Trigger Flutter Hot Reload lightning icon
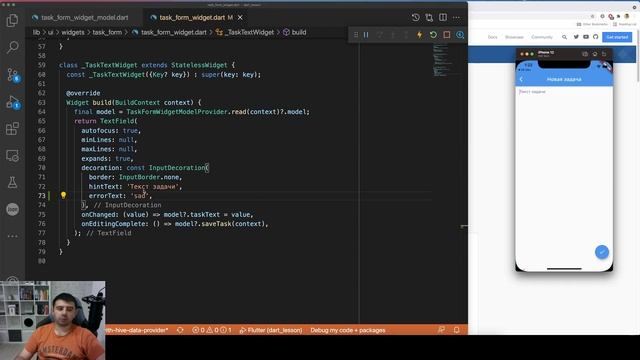Image resolution: width=640 pixels, height=360 pixels. (x=419, y=35)
